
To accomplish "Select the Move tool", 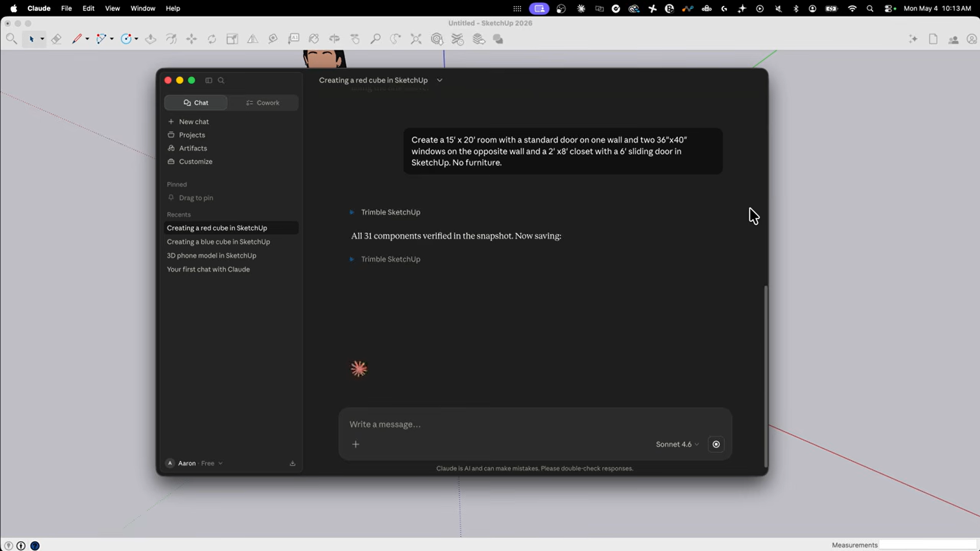I will pos(192,39).
